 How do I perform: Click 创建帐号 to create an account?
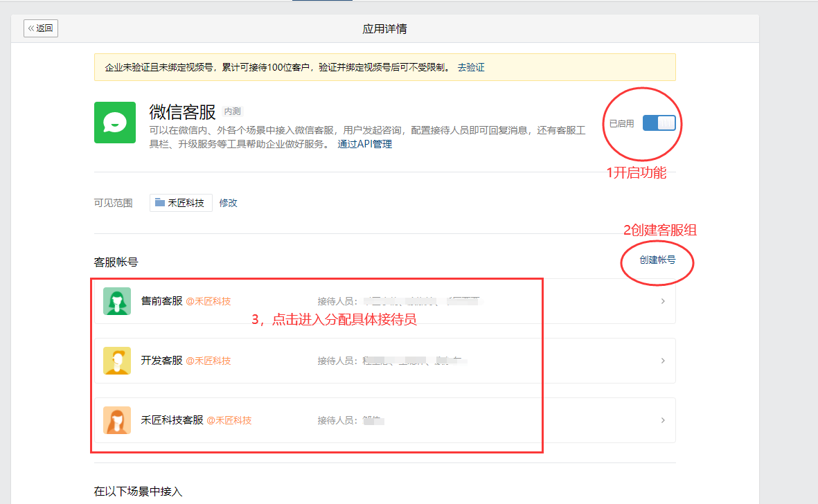point(657,260)
